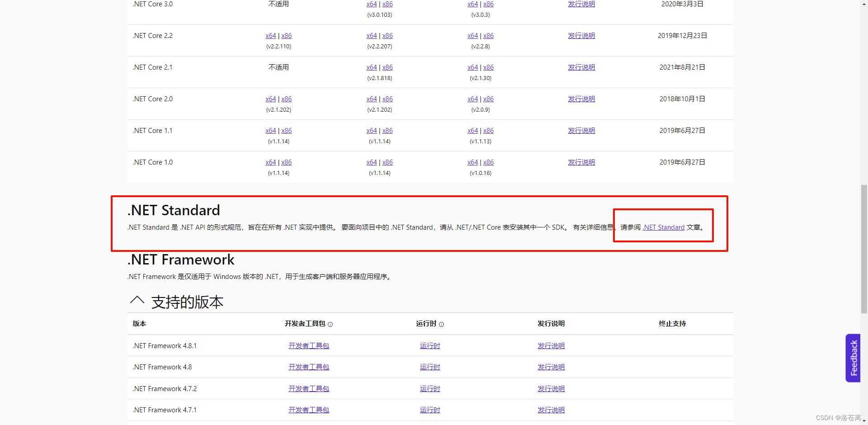This screenshot has height=425, width=868.
Task: Open 发行说明 for .NET Core 2.1
Action: tap(581, 67)
